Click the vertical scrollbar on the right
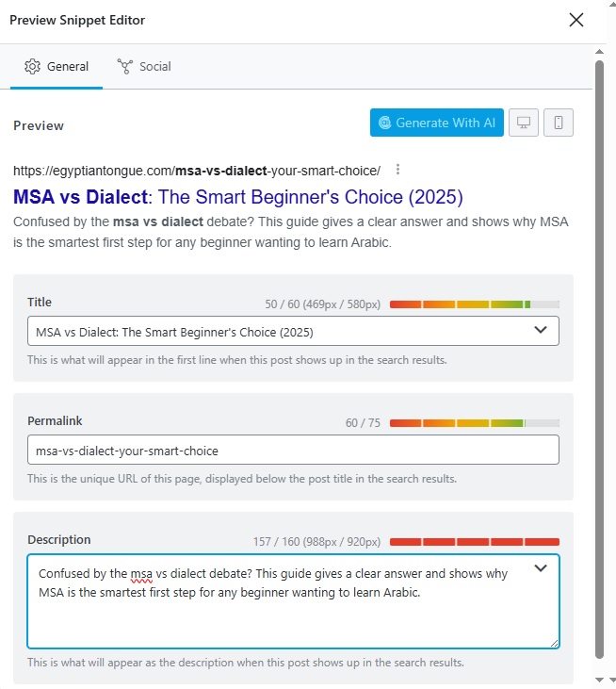Viewport: 616px width, 689px height. tap(600, 358)
